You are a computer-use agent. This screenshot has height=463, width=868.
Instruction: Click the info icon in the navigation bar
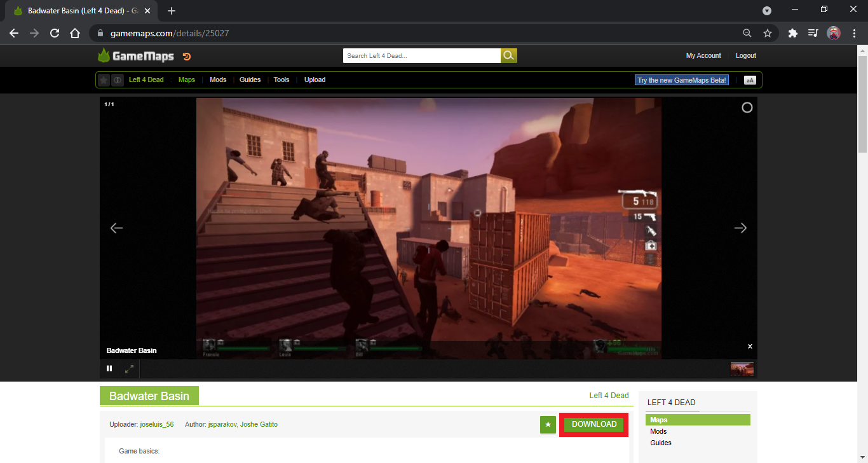coord(118,80)
